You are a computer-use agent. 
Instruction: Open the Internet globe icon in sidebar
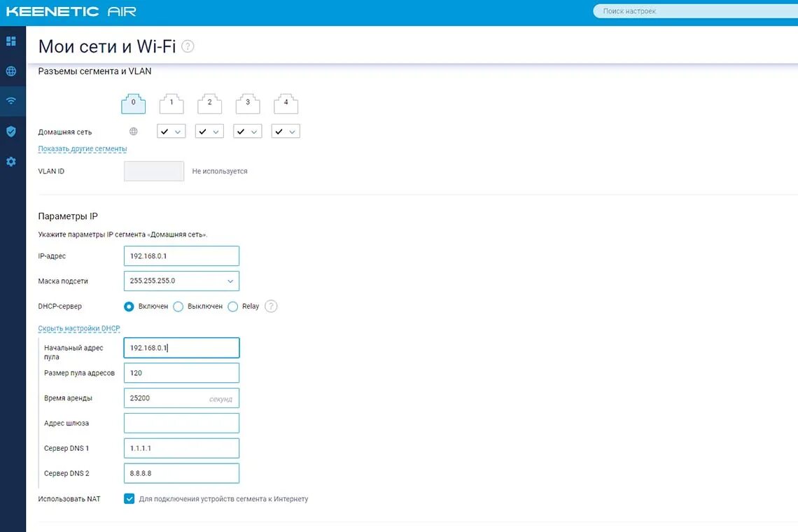click(x=11, y=71)
